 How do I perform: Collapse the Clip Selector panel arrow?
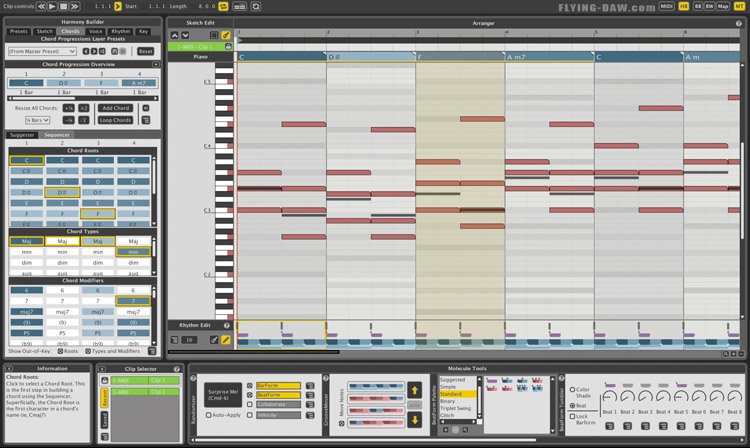(102, 369)
